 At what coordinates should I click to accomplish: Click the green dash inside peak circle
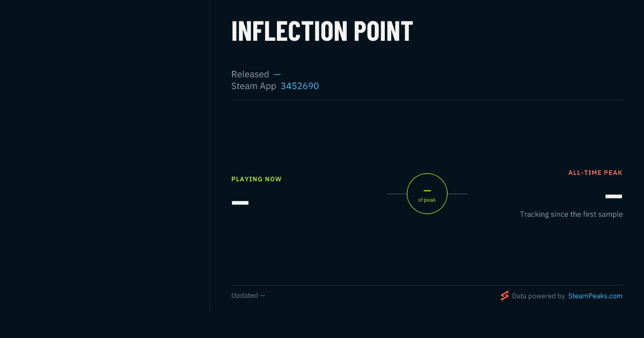(427, 190)
